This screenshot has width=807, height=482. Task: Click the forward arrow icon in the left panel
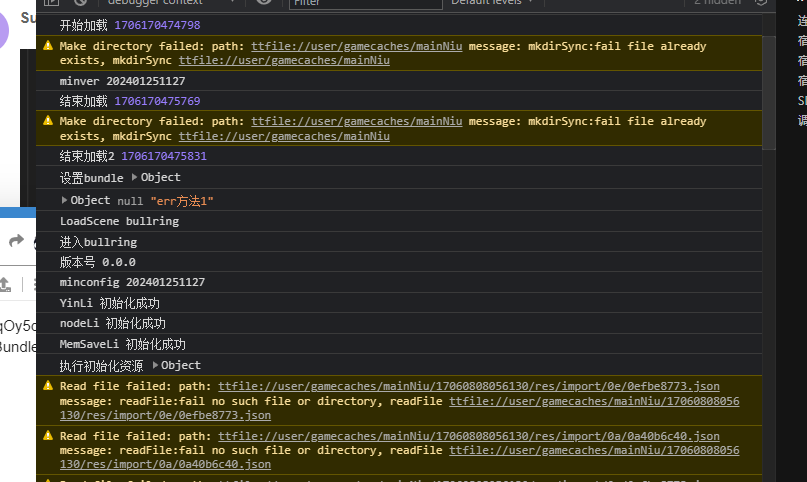17,241
